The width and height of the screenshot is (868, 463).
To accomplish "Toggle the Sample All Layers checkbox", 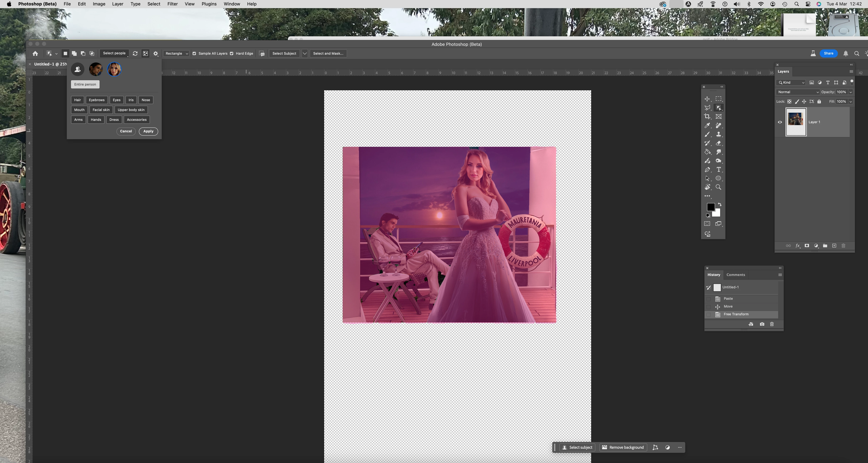I will tap(194, 53).
